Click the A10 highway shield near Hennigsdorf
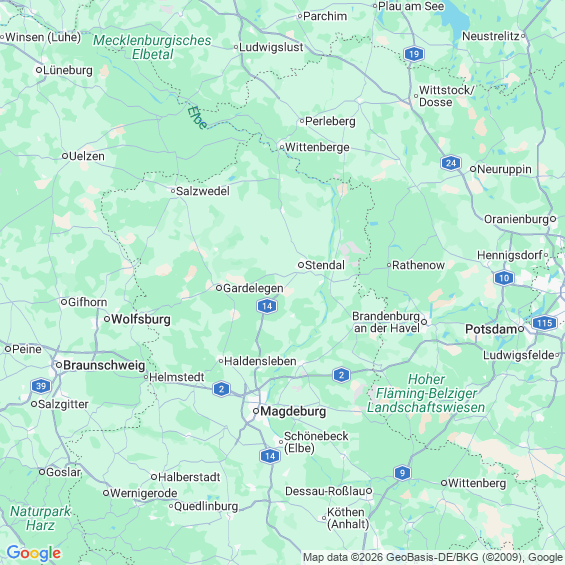The image size is (565, 565). [504, 278]
